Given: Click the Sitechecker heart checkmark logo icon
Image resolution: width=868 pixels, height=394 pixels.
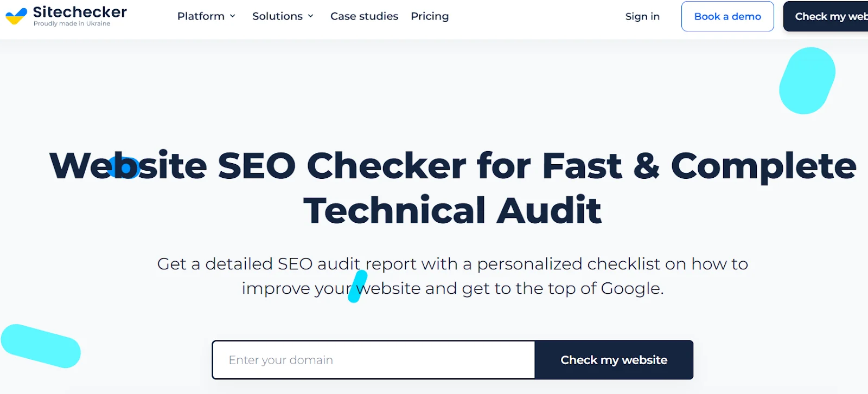Looking at the screenshot, I should (16, 16).
